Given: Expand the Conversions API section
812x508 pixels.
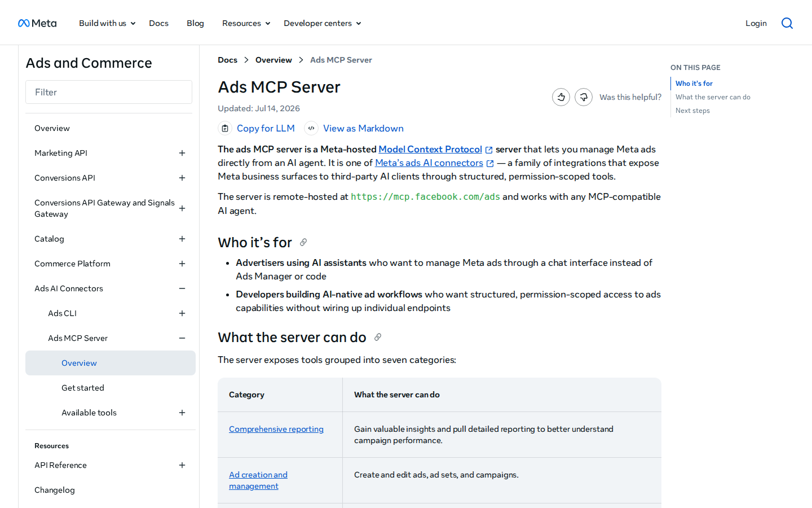Looking at the screenshot, I should click(182, 178).
